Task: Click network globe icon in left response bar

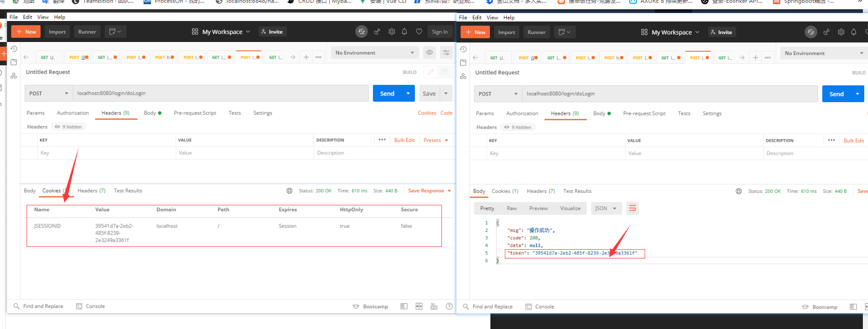Action: tap(289, 190)
